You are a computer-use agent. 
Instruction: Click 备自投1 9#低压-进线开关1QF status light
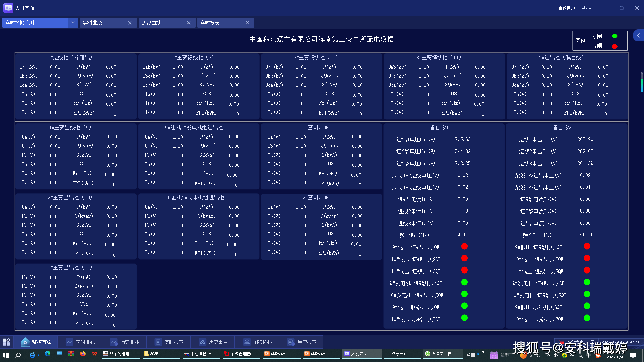[x=464, y=246]
